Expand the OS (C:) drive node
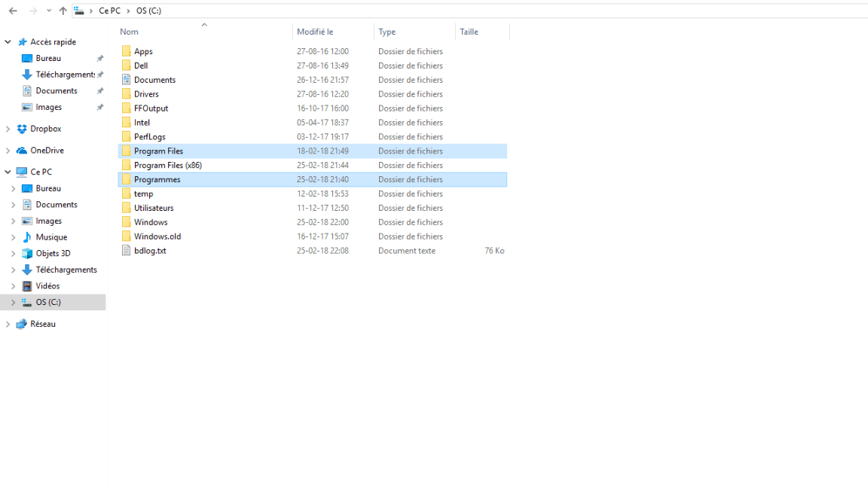The height and width of the screenshot is (488, 868). point(13,302)
